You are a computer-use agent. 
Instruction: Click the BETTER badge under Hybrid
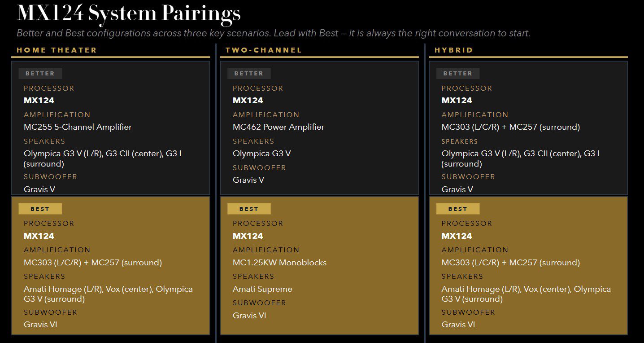coord(458,74)
